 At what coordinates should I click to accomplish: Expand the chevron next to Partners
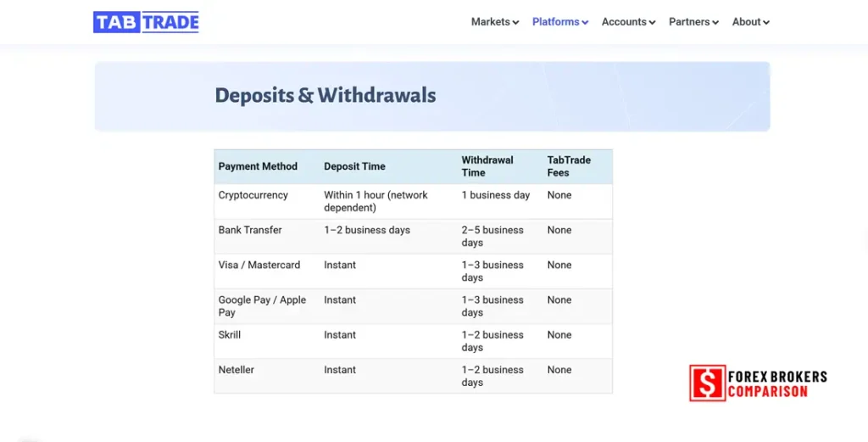tap(715, 23)
